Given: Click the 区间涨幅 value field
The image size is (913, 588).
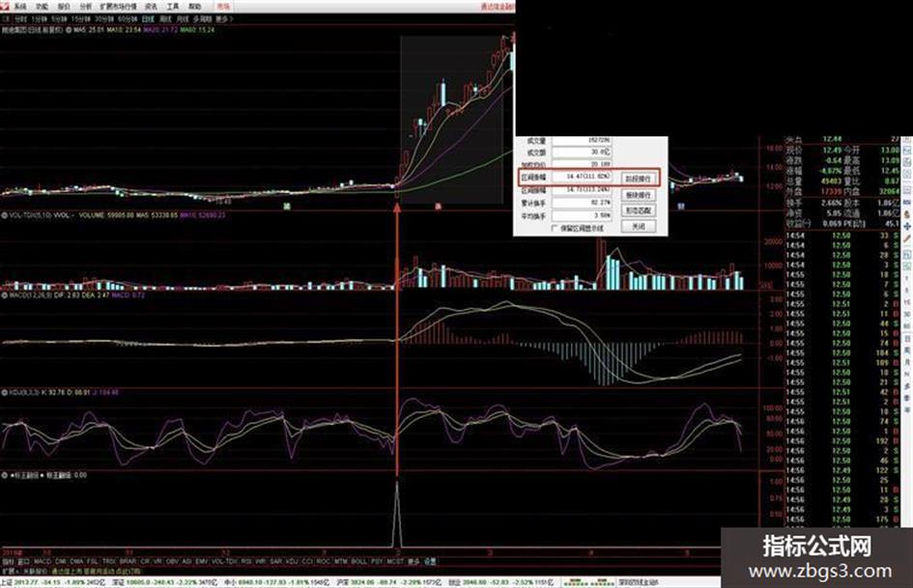Looking at the screenshot, I should pyautogui.click(x=582, y=176).
